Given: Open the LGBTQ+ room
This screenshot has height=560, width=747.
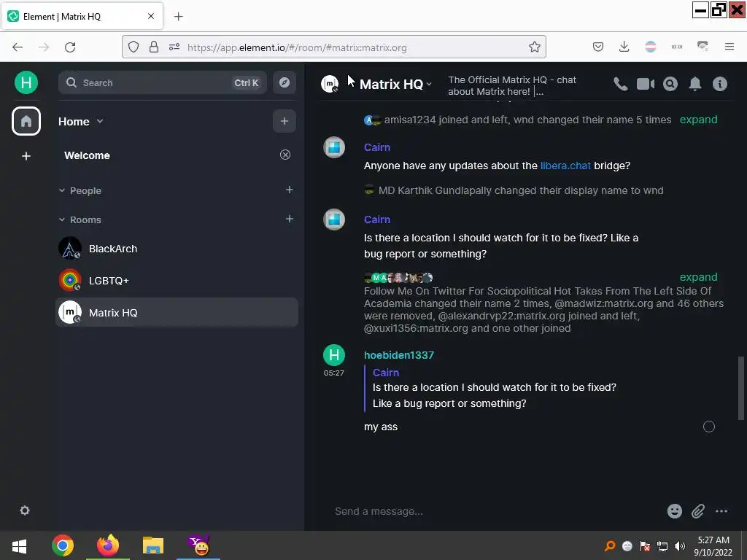Looking at the screenshot, I should [177, 281].
